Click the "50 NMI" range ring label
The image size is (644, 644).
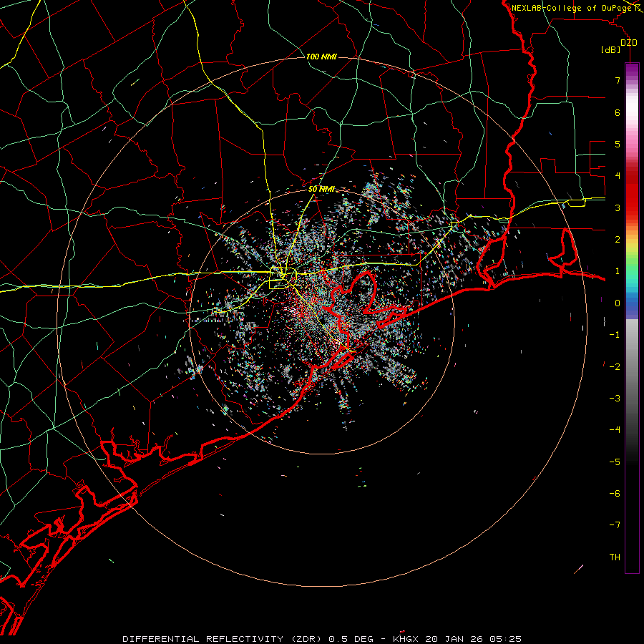(321, 190)
